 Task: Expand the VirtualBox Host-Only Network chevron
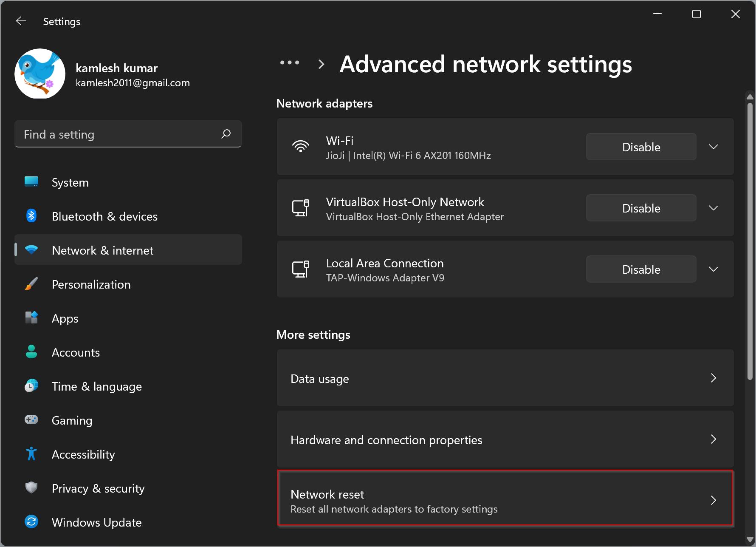[713, 208]
